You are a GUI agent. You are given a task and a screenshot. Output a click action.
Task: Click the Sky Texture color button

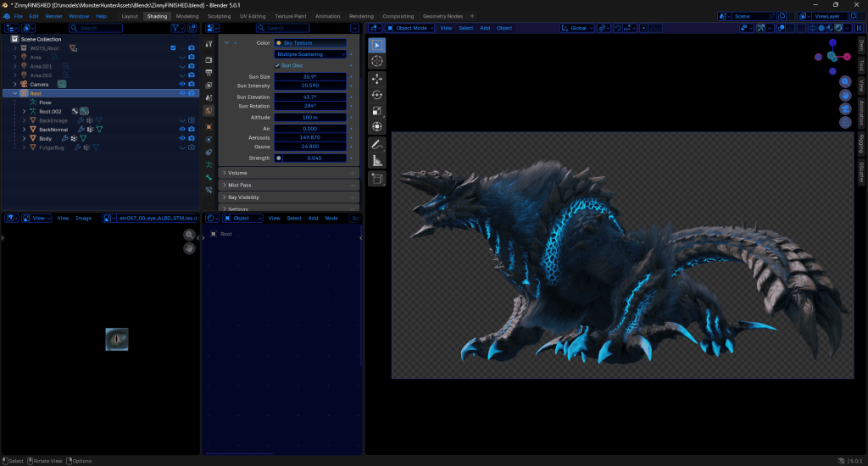[x=310, y=42]
